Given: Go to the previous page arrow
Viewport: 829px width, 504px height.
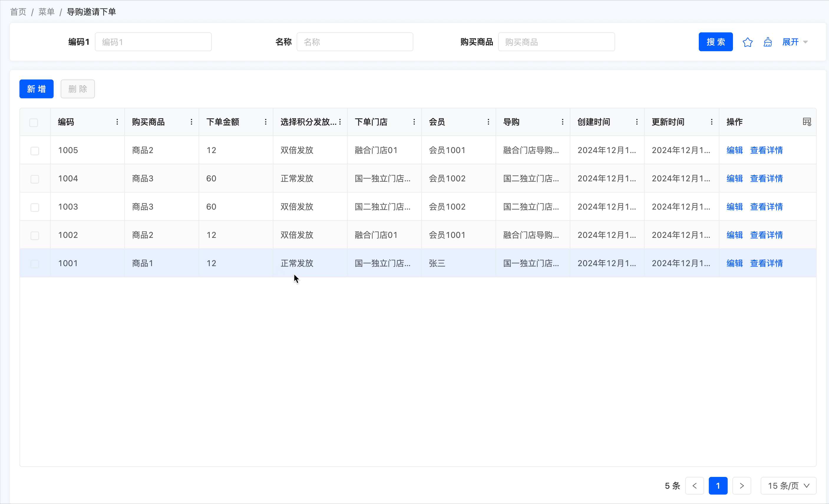Looking at the screenshot, I should [694, 485].
